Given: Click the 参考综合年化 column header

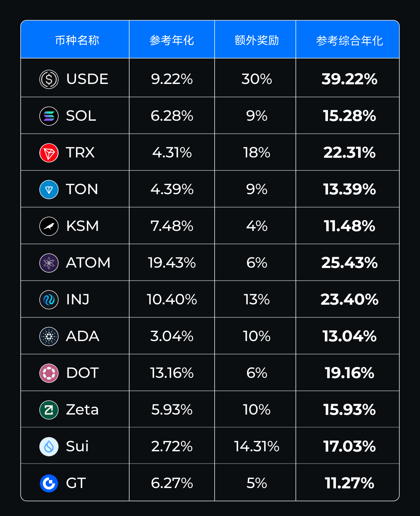Looking at the screenshot, I should pos(349,40).
